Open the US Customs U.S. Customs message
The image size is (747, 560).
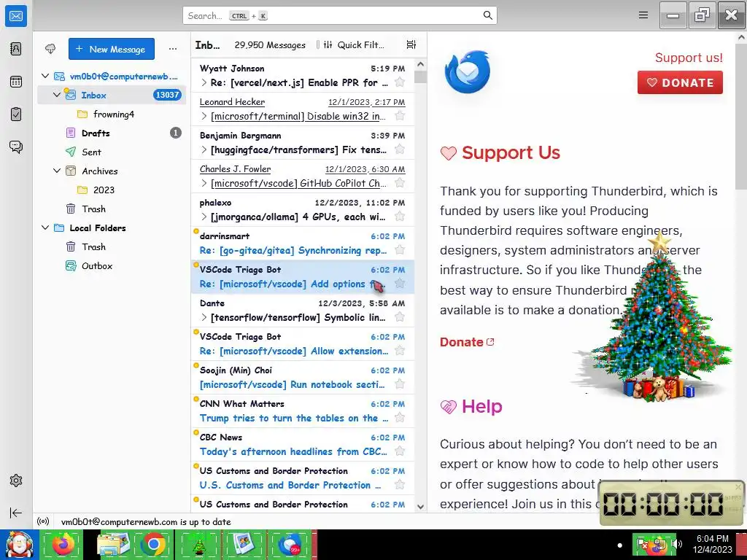click(303, 478)
